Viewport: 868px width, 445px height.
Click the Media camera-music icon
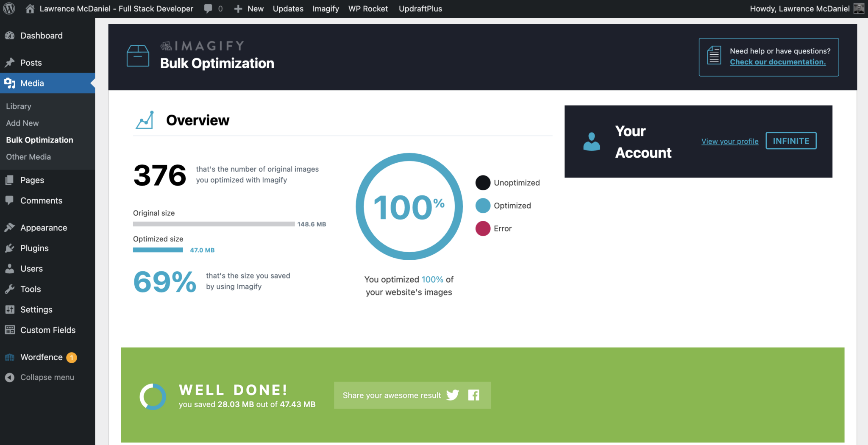10,83
